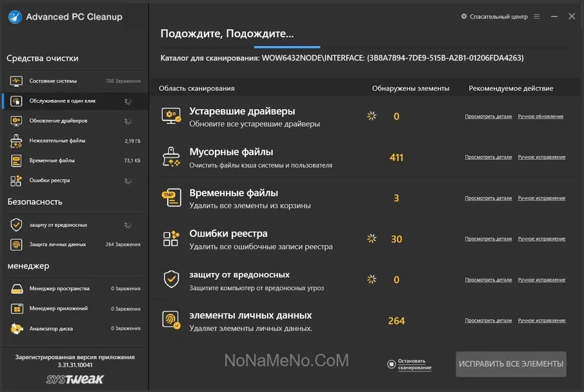The image size is (584, 392).
Task: Go to Временные файлы sidebar entry
Action: (52, 161)
